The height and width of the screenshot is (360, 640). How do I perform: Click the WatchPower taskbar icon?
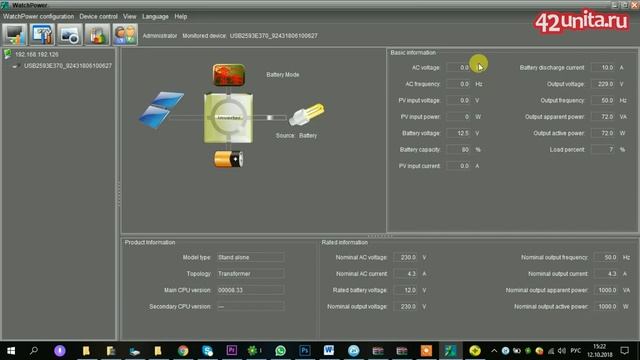(x=450, y=351)
